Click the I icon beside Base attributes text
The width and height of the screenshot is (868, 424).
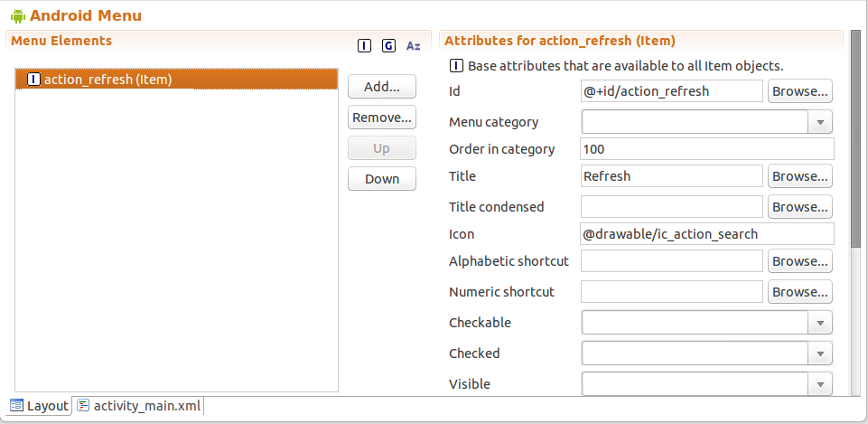(x=456, y=66)
